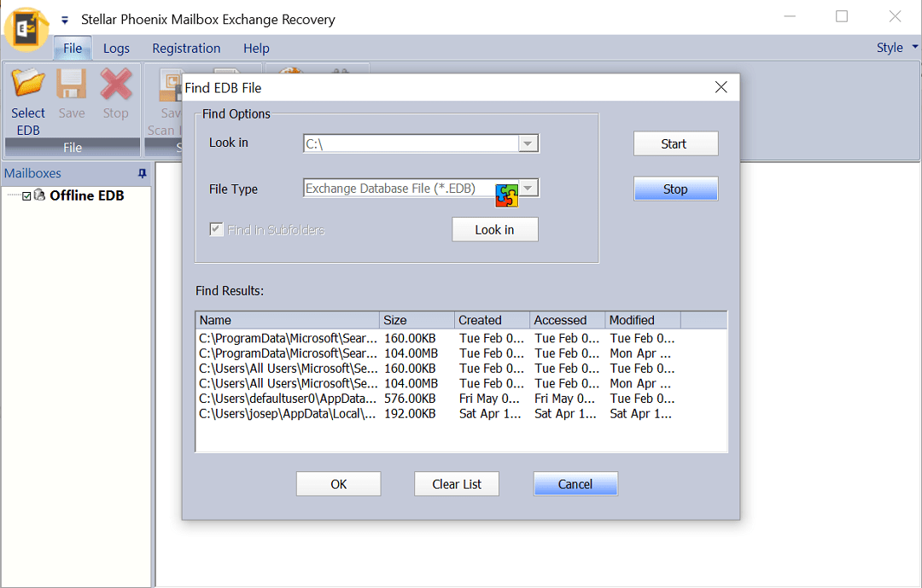
Task: Click the colorful puzzle piece icon
Action: coord(506,195)
